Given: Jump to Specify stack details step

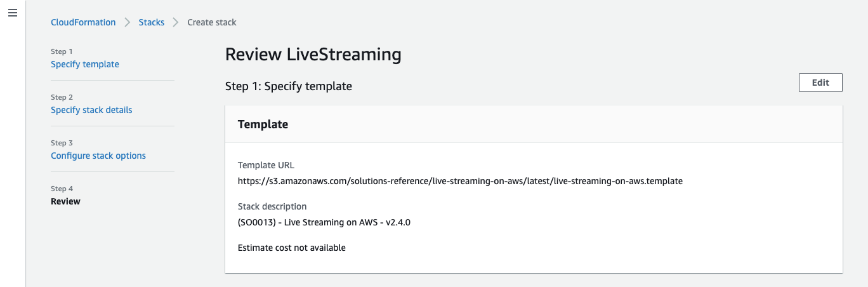Looking at the screenshot, I should (x=91, y=110).
